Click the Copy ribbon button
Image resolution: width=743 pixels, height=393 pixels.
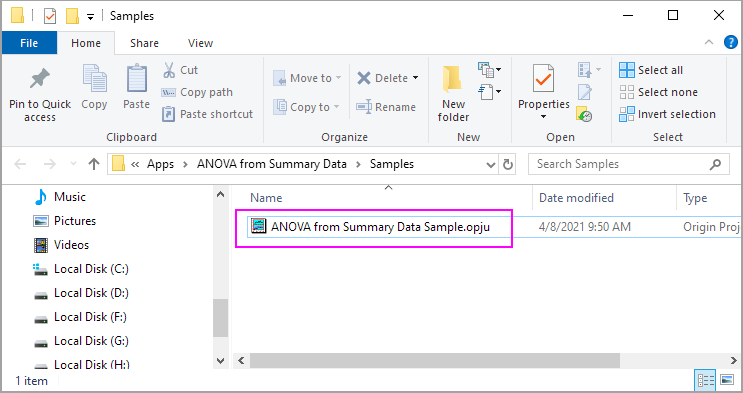pos(94,87)
